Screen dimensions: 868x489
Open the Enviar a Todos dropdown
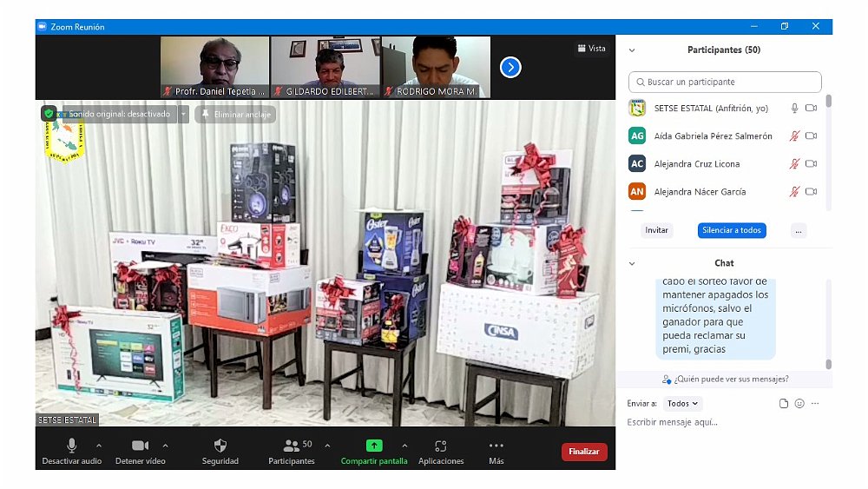(x=683, y=404)
